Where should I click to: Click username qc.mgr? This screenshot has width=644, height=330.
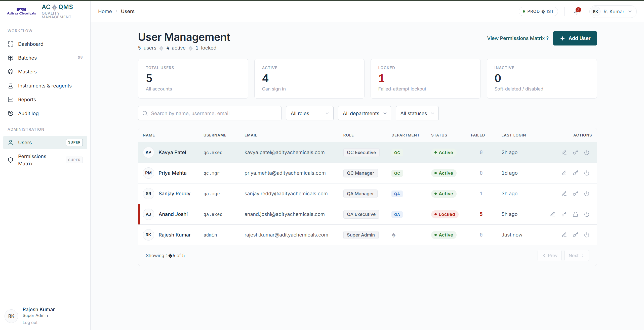coord(212,173)
